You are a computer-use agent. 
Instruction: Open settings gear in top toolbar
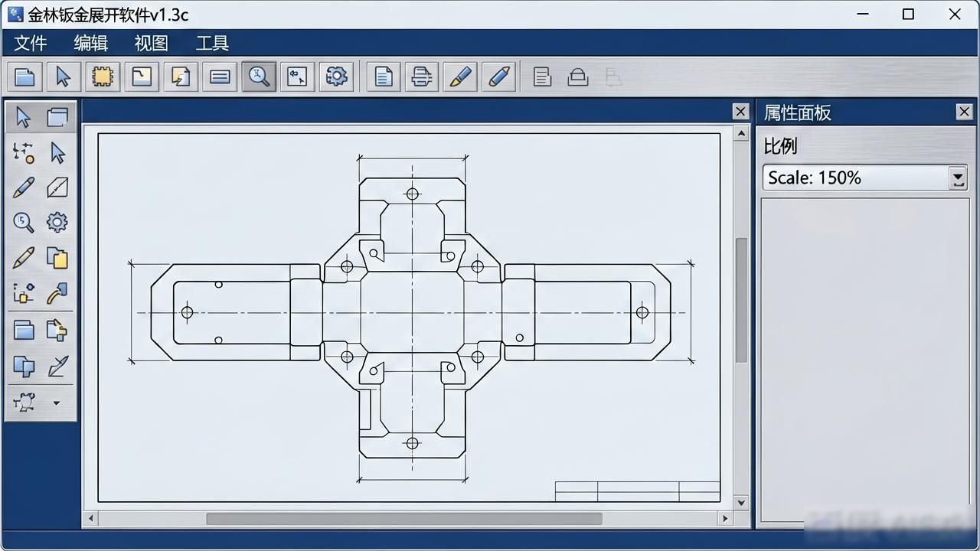(336, 77)
